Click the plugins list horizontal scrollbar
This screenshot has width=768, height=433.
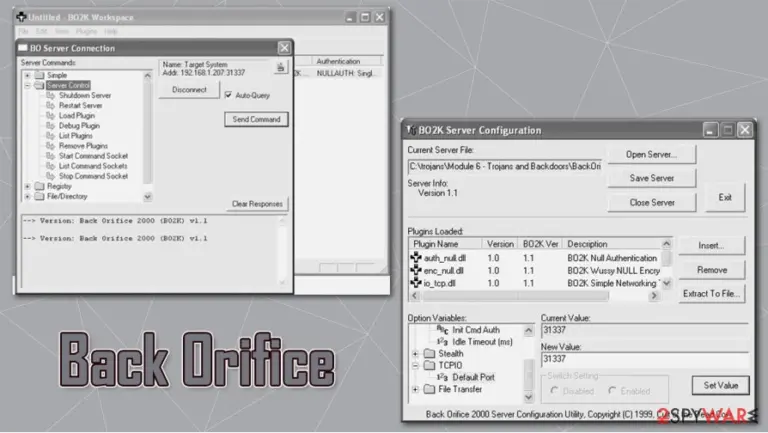pos(534,296)
